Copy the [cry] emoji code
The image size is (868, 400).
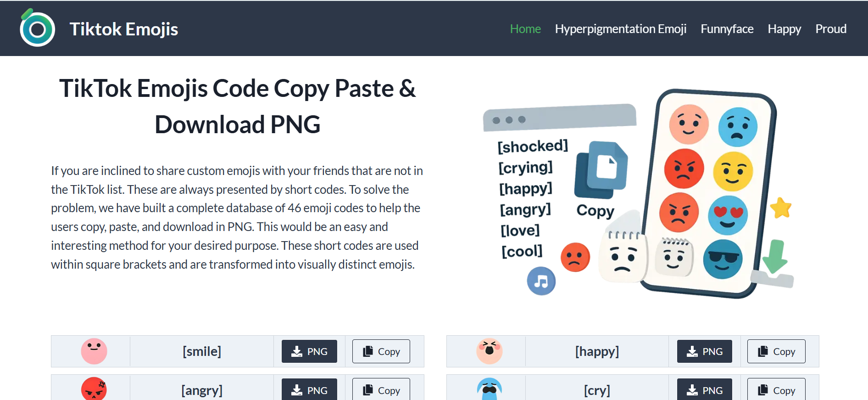tap(776, 389)
